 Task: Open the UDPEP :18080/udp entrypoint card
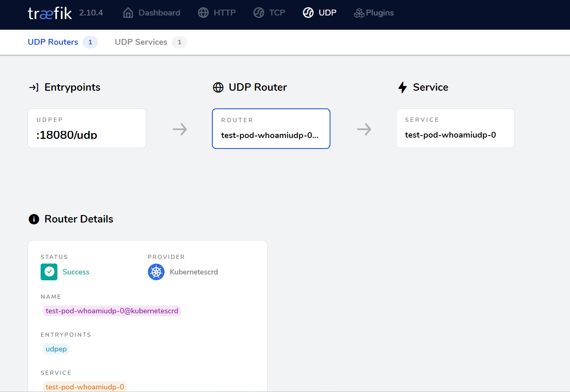pos(87,128)
